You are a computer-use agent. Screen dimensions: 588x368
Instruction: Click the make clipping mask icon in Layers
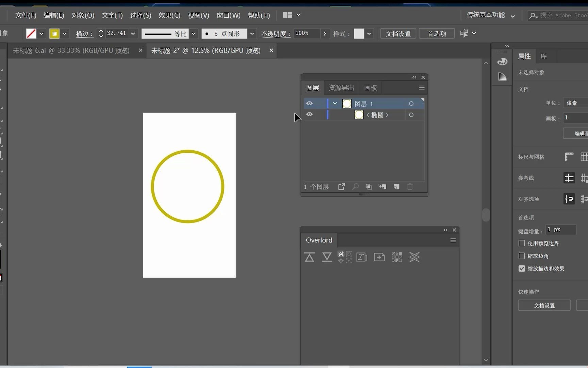[369, 187]
